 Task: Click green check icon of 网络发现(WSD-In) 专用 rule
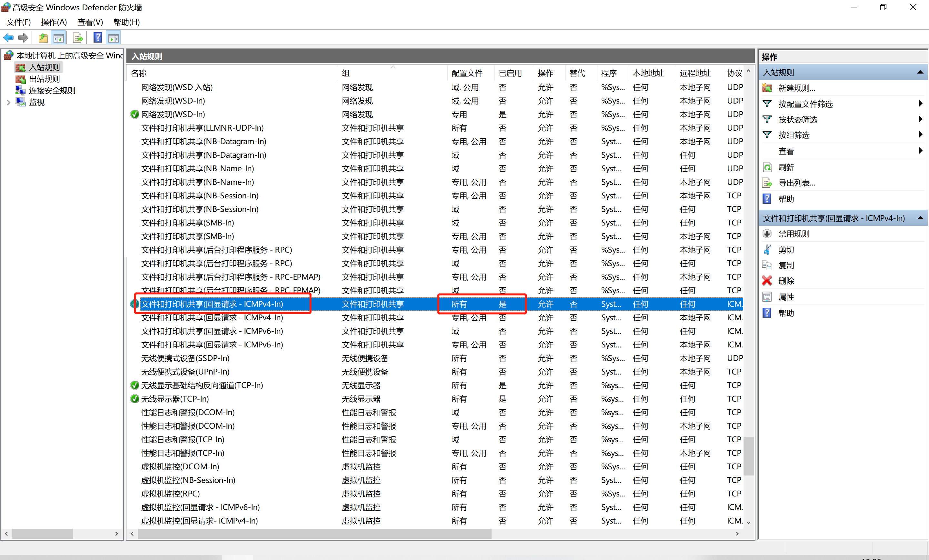[x=134, y=114]
